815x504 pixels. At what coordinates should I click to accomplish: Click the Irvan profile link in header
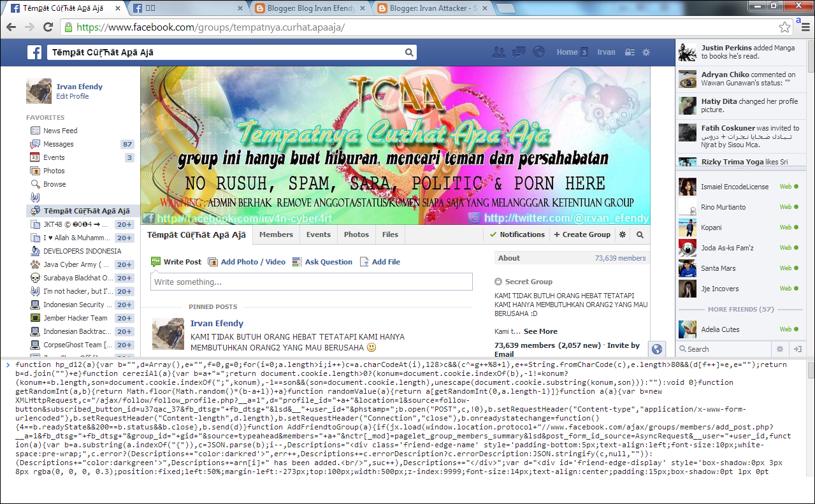point(606,52)
